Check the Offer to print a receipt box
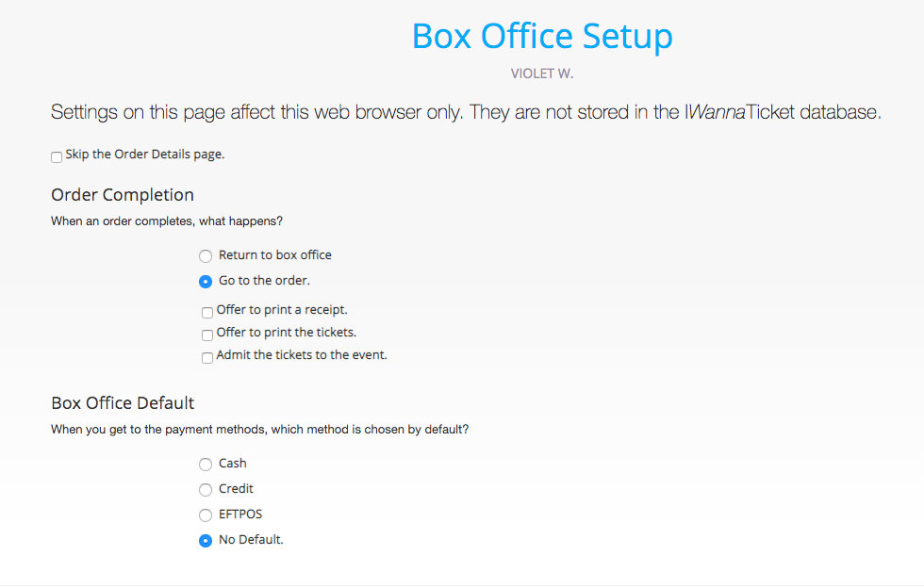 point(207,312)
